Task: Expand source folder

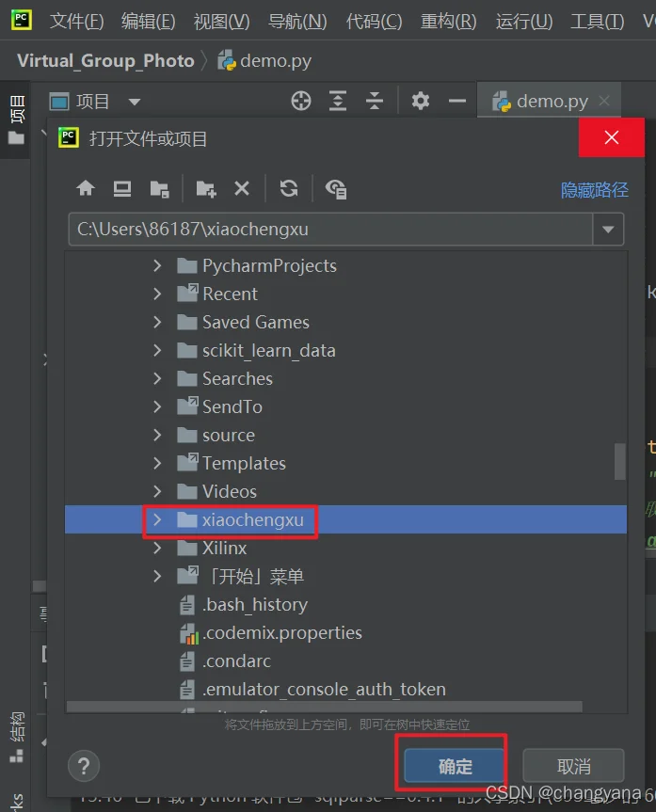Action: click(157, 435)
